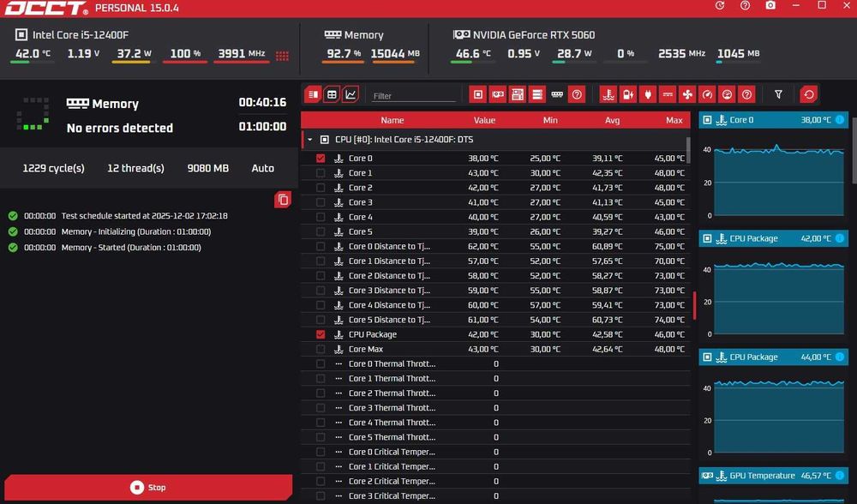Check the Core 1 checkbox

click(321, 173)
